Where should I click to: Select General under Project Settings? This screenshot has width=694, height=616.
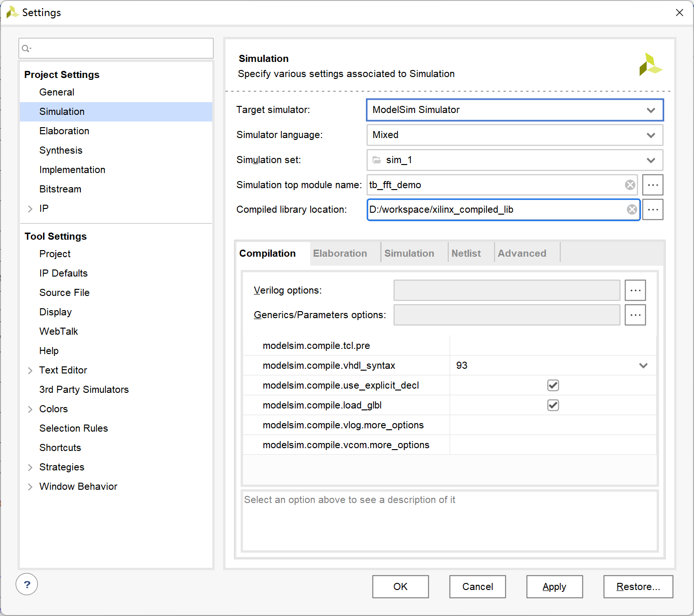coord(57,92)
